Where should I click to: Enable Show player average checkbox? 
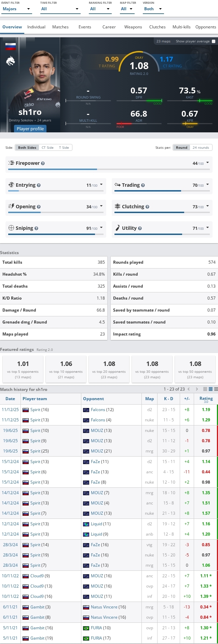tap(214, 41)
